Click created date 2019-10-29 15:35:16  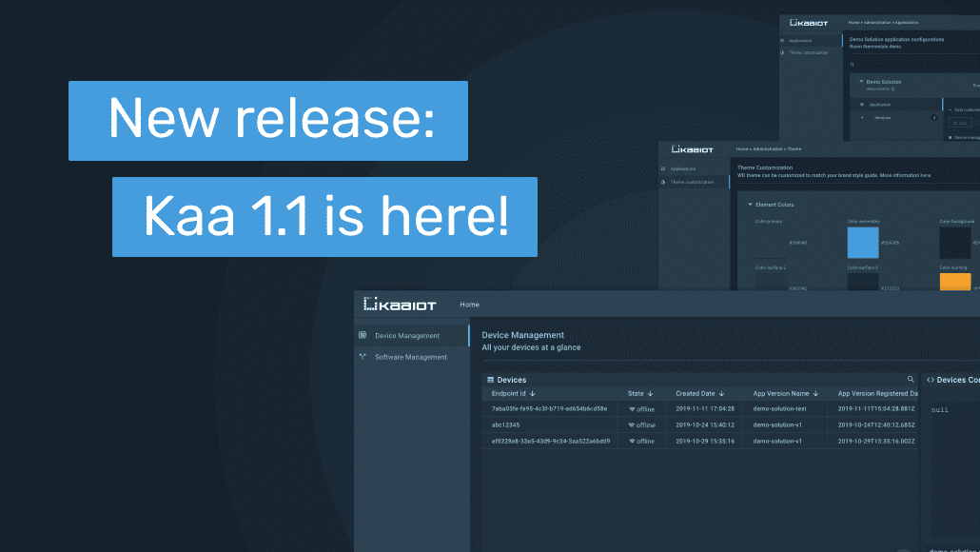pyautogui.click(x=705, y=442)
